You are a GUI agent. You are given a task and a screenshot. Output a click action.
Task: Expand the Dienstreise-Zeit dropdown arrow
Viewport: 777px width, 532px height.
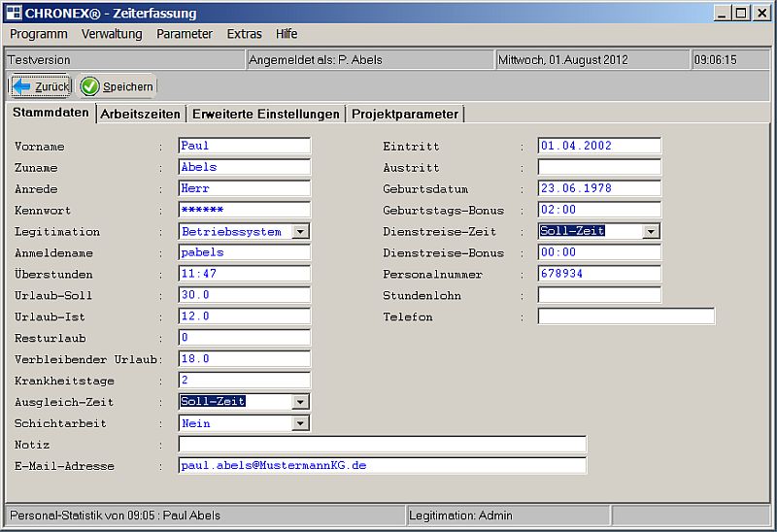point(651,231)
